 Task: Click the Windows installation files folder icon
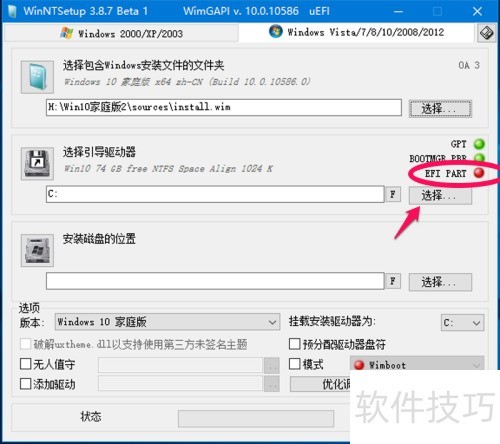coord(37,77)
